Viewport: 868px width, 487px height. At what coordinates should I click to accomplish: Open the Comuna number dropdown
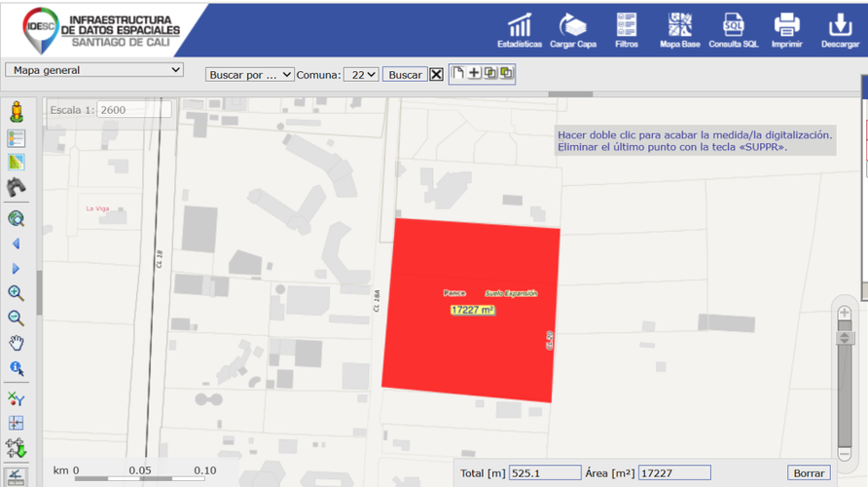tap(361, 75)
